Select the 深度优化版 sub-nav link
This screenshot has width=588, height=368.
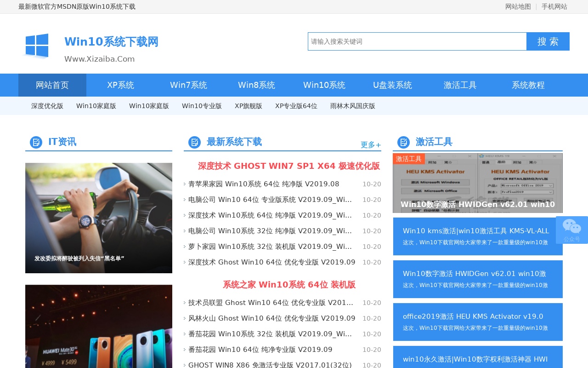point(47,106)
